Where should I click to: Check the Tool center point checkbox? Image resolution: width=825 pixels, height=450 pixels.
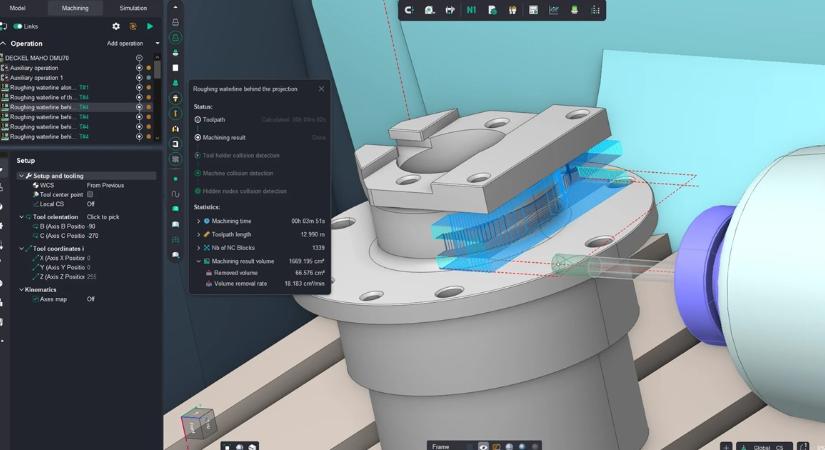(x=90, y=194)
